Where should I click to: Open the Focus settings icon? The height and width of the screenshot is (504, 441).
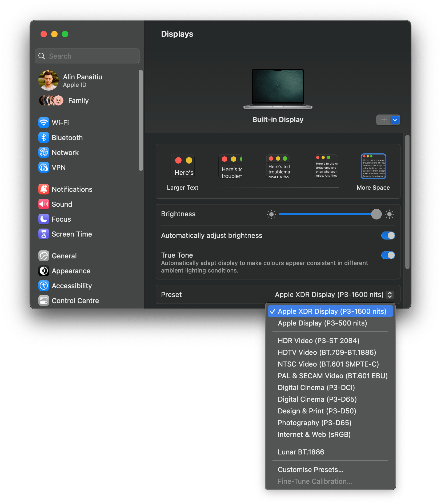point(44,219)
